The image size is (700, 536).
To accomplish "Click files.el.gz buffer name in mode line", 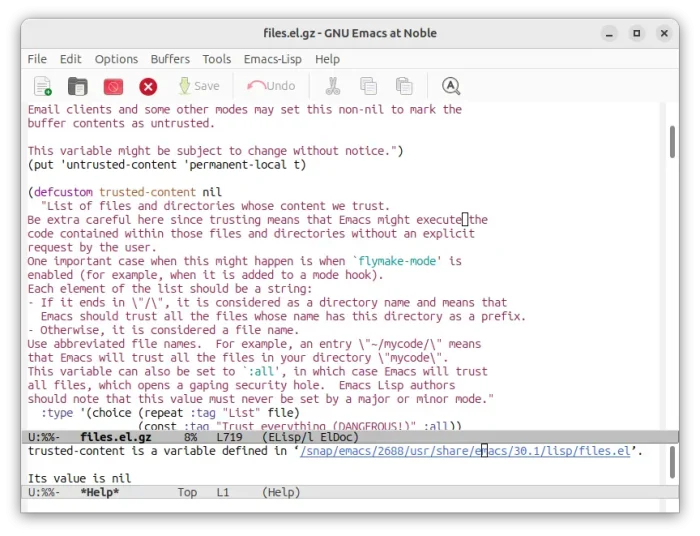I will (116, 437).
